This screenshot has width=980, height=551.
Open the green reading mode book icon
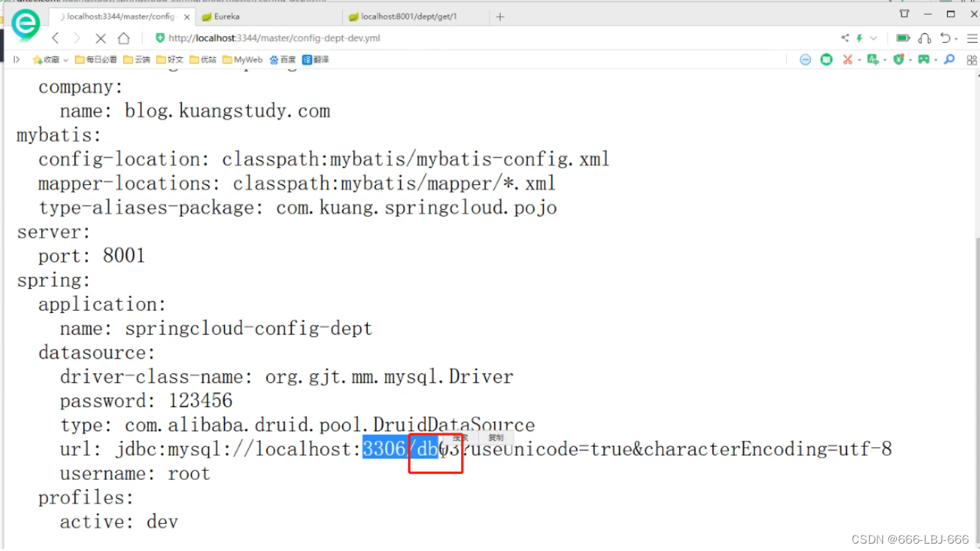(827, 60)
